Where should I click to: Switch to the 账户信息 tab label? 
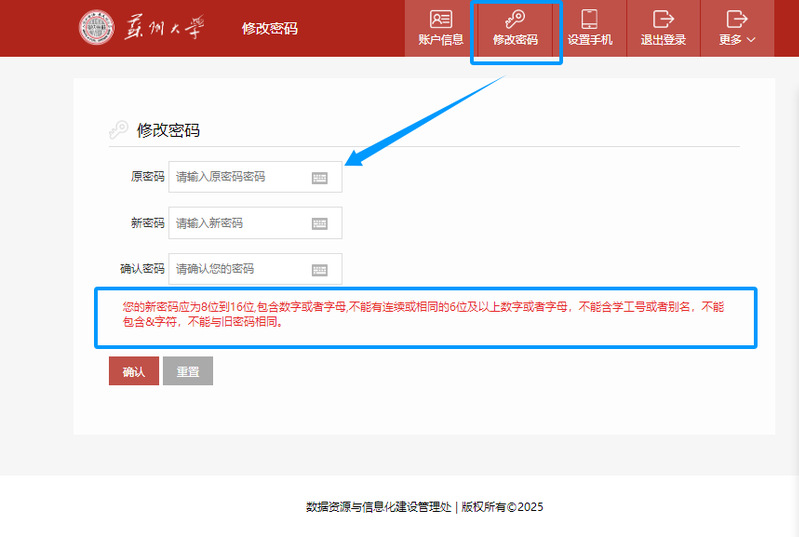441,40
